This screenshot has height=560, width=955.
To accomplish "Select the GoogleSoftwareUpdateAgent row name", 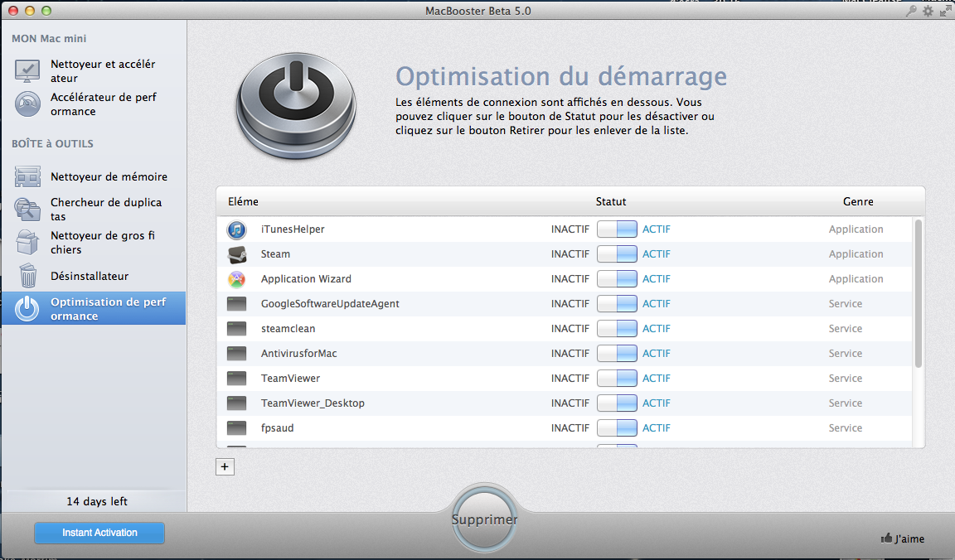I will click(x=330, y=304).
